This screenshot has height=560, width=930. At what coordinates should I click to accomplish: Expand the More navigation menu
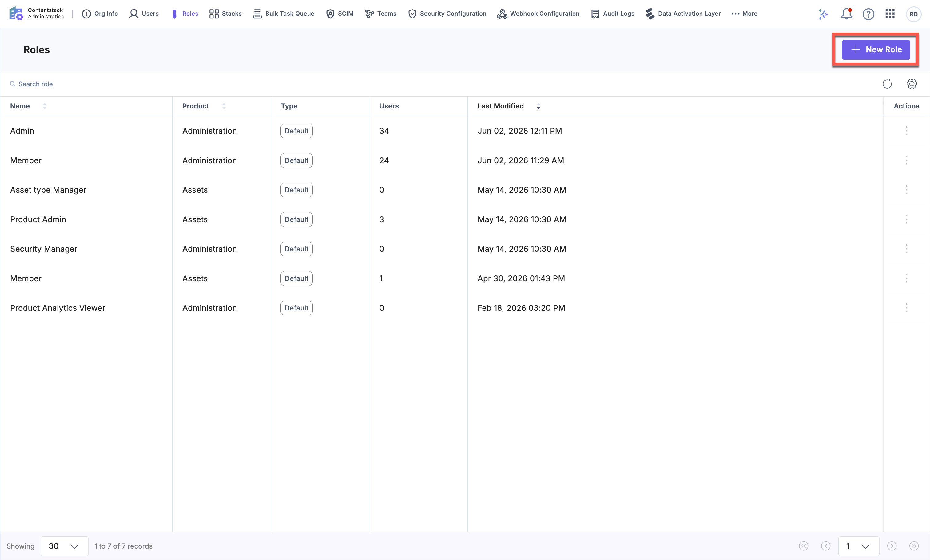(x=744, y=14)
